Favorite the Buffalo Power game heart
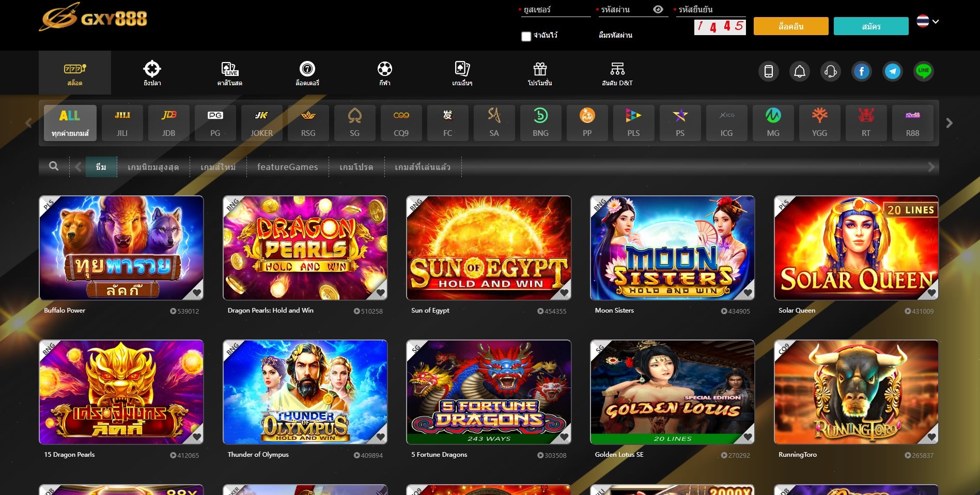Image resolution: width=980 pixels, height=495 pixels. 197,293
